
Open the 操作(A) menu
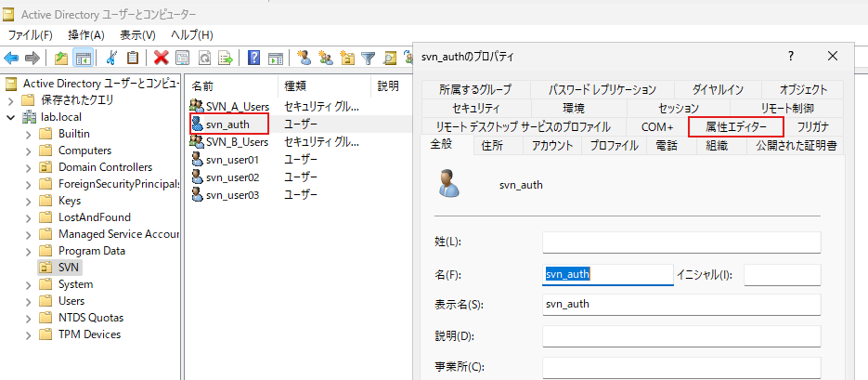(x=85, y=34)
